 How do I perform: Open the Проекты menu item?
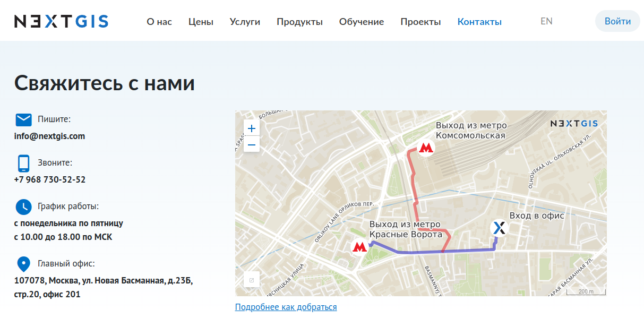pos(420,22)
